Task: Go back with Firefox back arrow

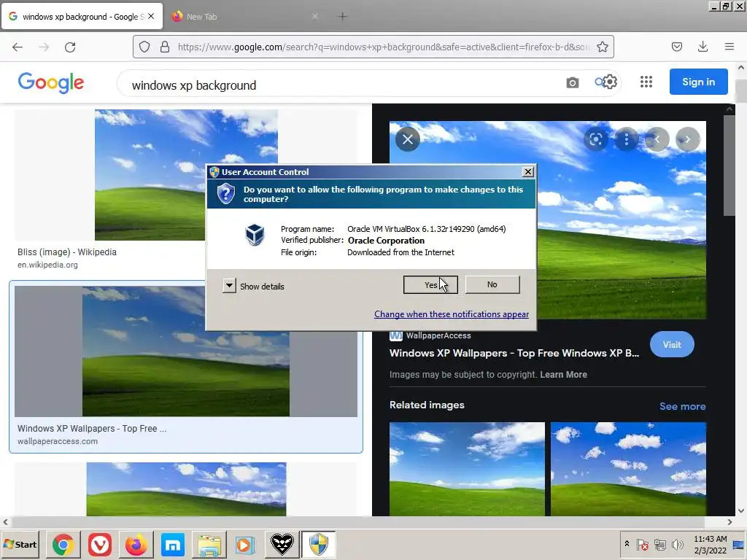Action: coord(18,47)
